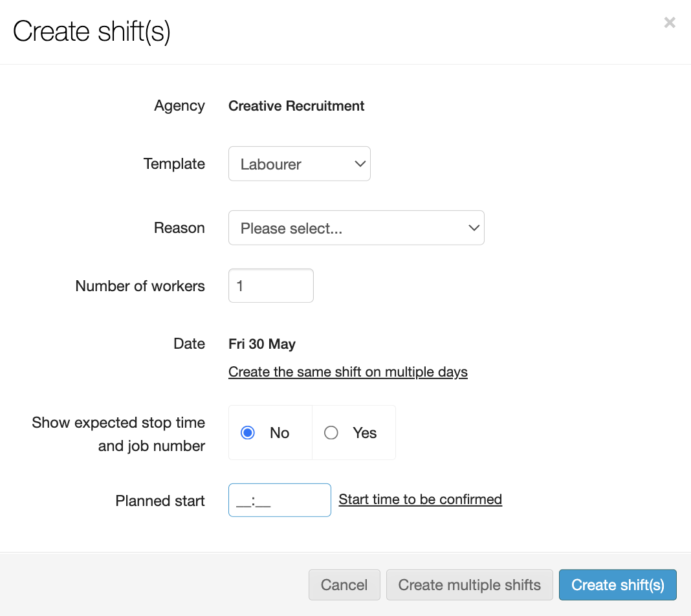
Task: Click the Number of workers field
Action: (270, 286)
